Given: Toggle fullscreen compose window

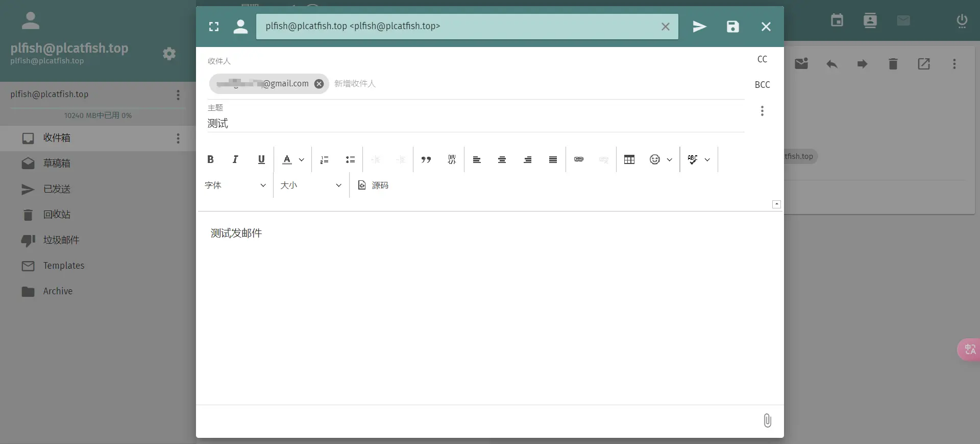Looking at the screenshot, I should pos(214,27).
